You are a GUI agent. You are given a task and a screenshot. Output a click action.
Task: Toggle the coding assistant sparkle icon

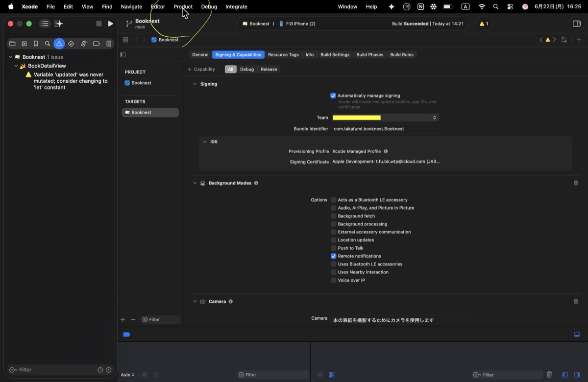pos(59,24)
